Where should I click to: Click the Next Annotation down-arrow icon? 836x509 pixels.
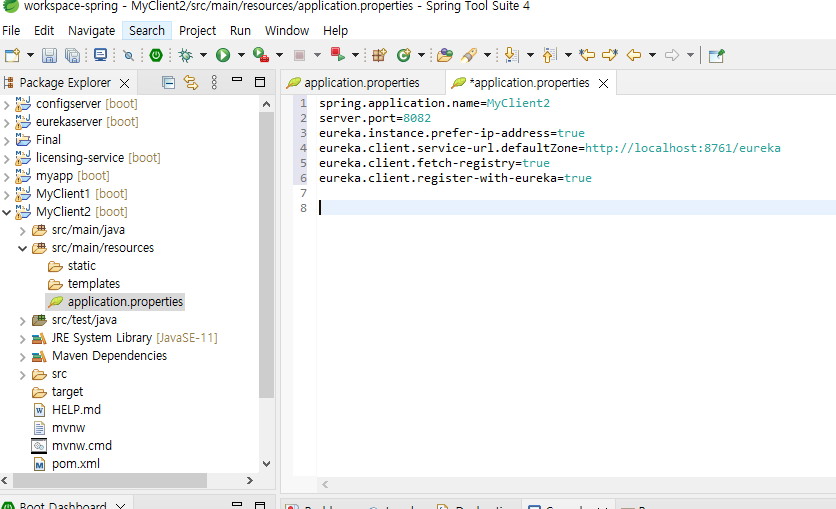(511, 55)
